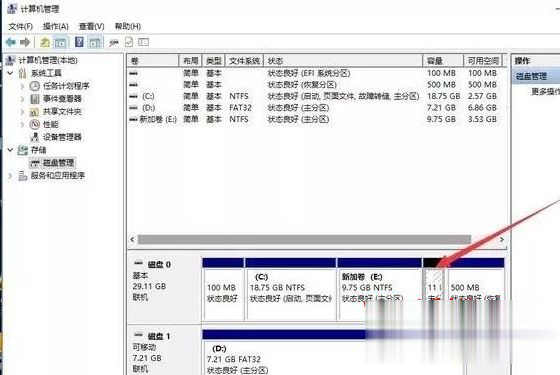Toggle the console tree pane icon
560x375 pixels.
pyautogui.click(x=60, y=42)
